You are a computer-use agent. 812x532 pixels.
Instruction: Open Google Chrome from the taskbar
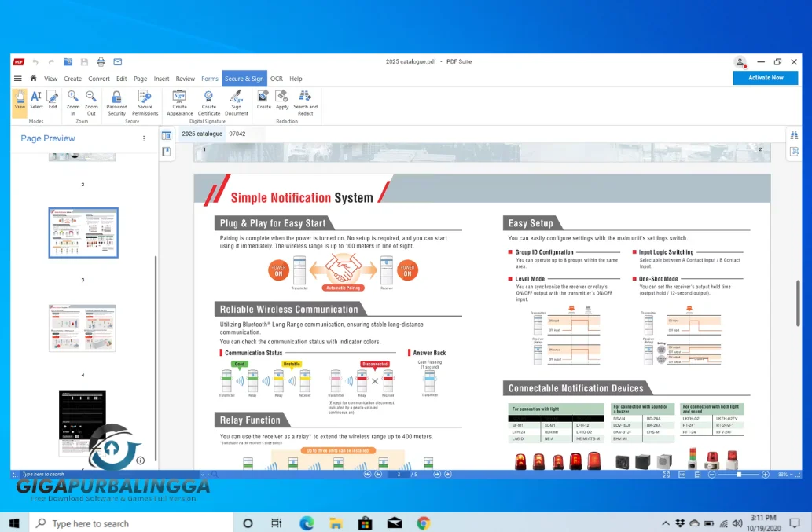pyautogui.click(x=424, y=523)
